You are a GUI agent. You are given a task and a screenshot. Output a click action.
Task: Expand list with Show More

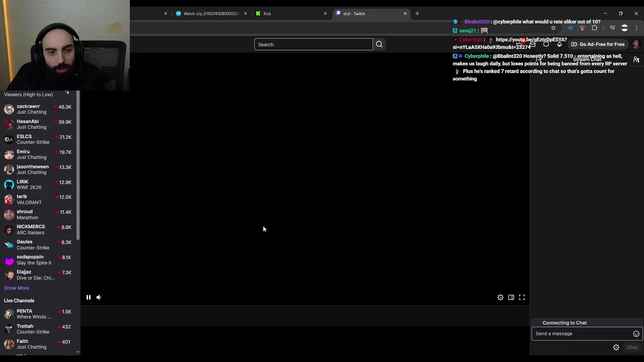pyautogui.click(x=17, y=288)
